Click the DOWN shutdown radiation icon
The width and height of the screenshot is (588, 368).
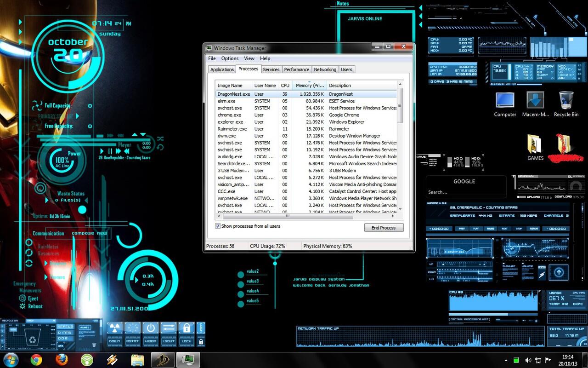(114, 328)
